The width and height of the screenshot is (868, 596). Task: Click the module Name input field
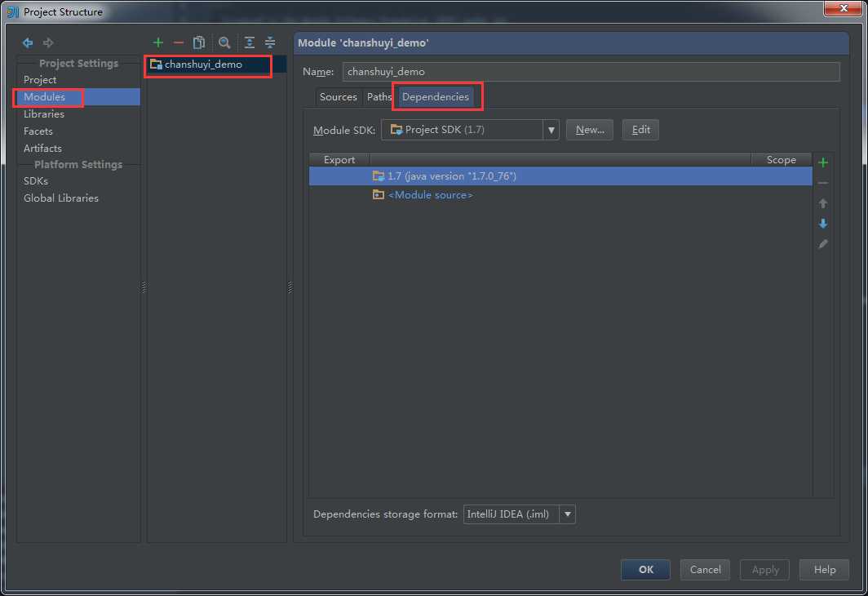(x=591, y=72)
